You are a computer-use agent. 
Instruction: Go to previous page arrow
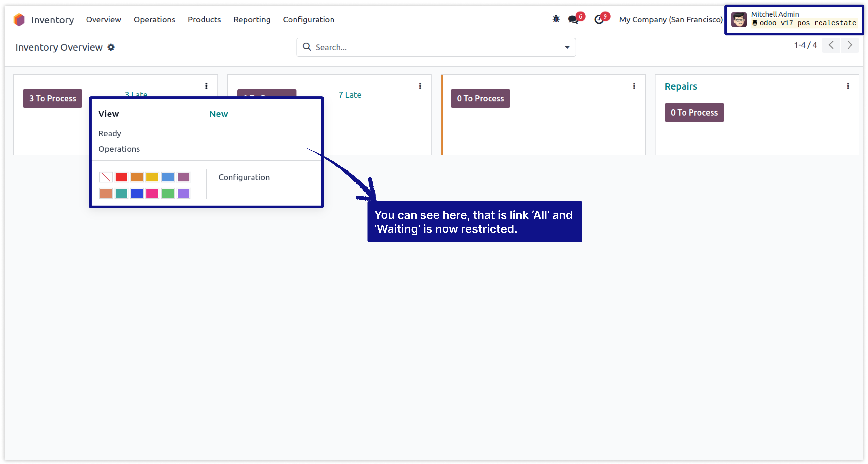click(x=831, y=45)
